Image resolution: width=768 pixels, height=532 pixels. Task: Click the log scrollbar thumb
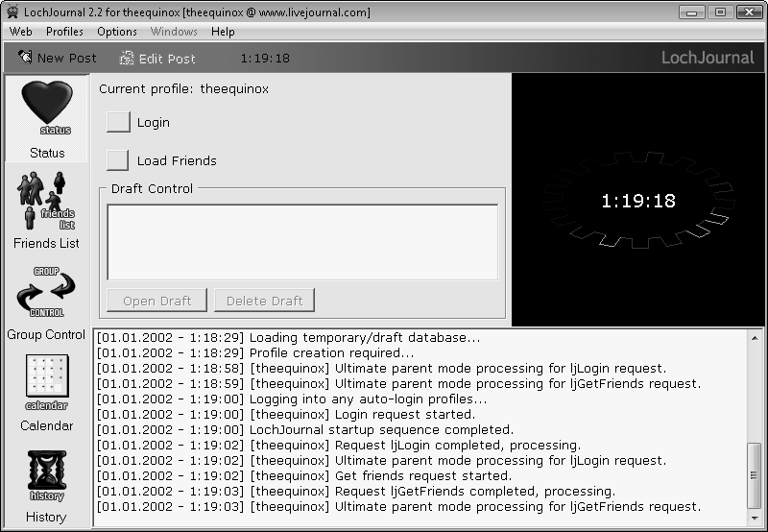point(755,475)
